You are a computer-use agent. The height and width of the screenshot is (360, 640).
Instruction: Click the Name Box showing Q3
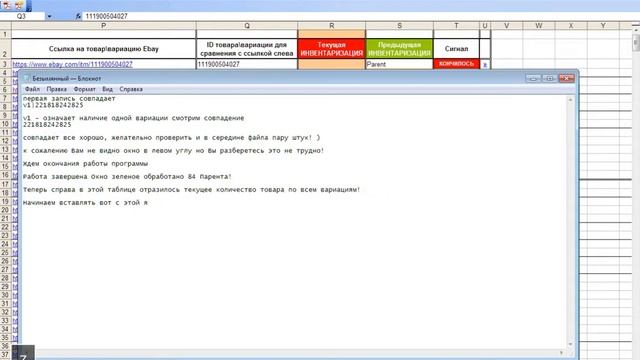coord(22,16)
